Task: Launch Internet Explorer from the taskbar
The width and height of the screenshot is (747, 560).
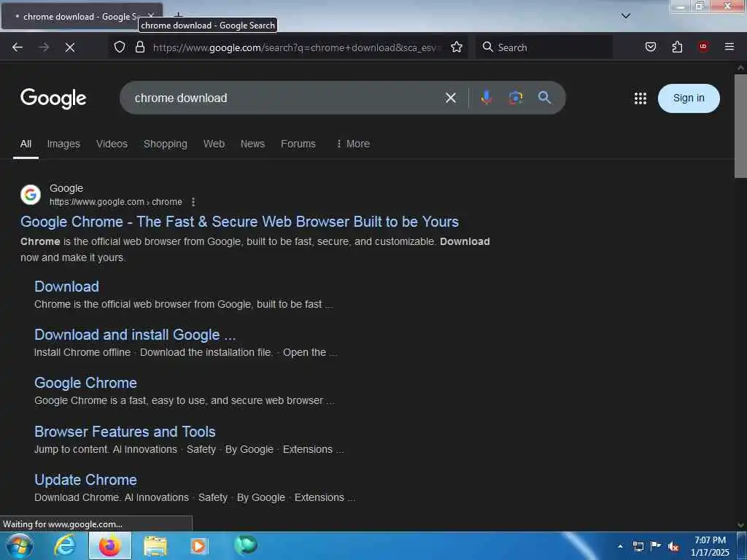Action: pos(64,545)
